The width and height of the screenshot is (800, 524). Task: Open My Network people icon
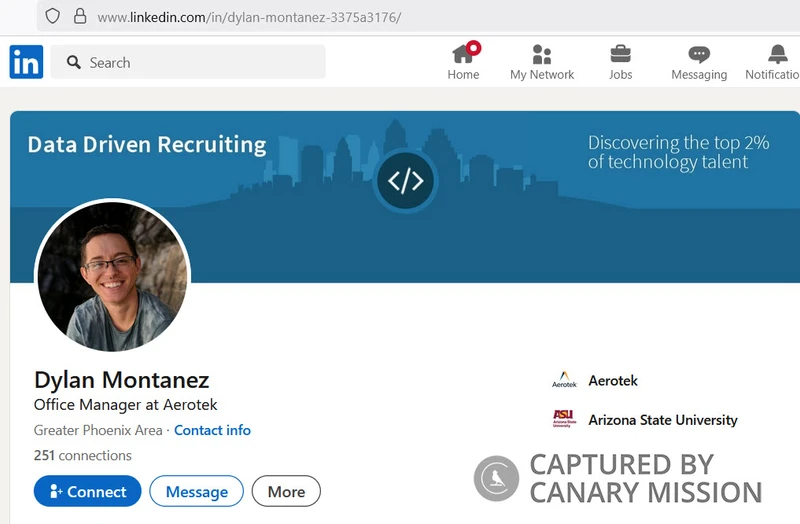[x=542, y=54]
